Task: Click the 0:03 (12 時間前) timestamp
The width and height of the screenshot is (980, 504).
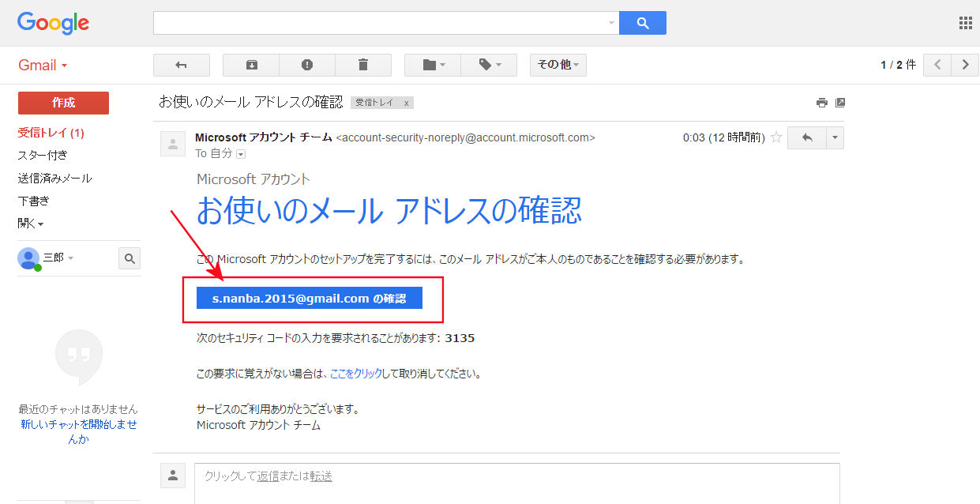Action: [x=724, y=137]
